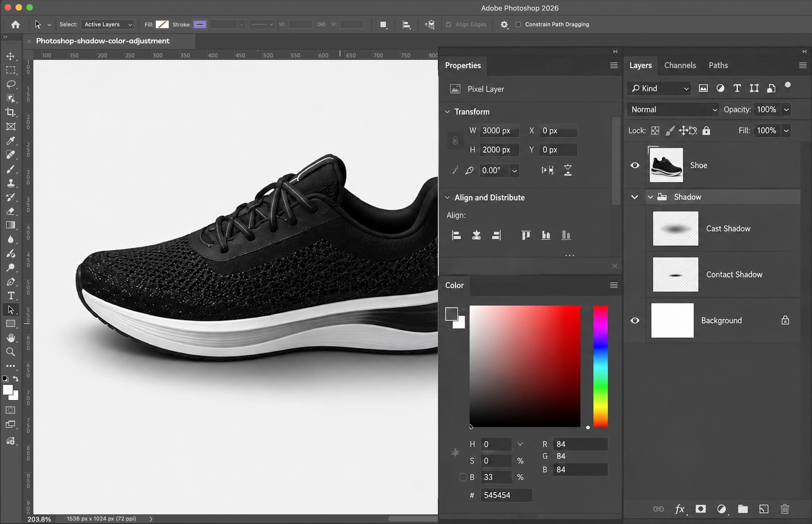Activate the Zoom tool
Image resolution: width=812 pixels, height=524 pixels.
click(x=11, y=352)
